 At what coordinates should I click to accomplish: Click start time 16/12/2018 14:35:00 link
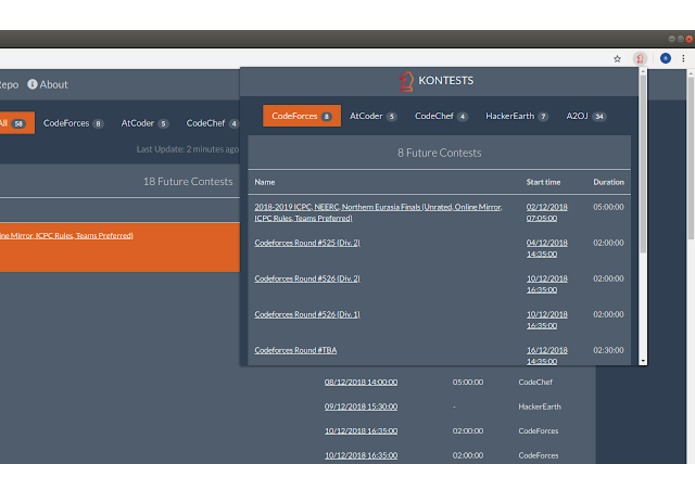pyautogui.click(x=547, y=355)
